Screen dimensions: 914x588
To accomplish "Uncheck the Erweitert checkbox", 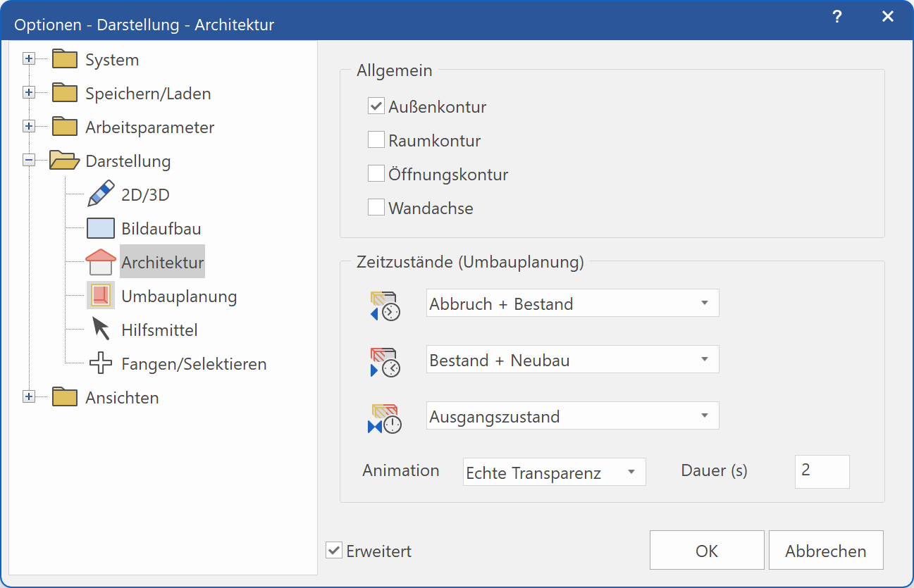I will [x=333, y=550].
